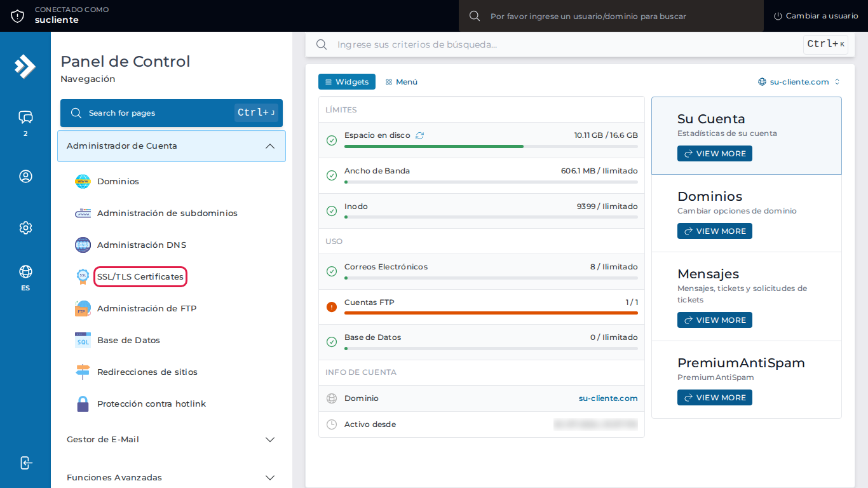The image size is (868, 488).
Task: Focus the user/domain search field
Action: pyautogui.click(x=611, y=16)
